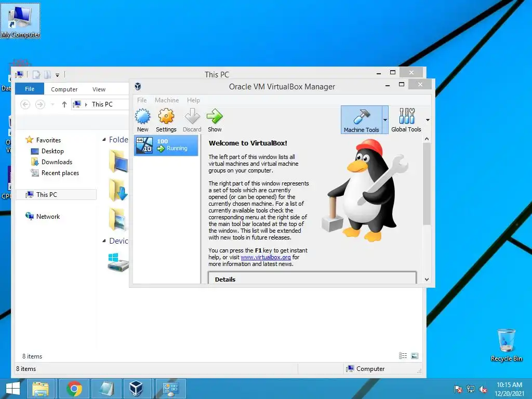Open dropdown arrow next to Machine Tools
Image resolution: width=532 pixels, height=399 pixels.
point(385,120)
